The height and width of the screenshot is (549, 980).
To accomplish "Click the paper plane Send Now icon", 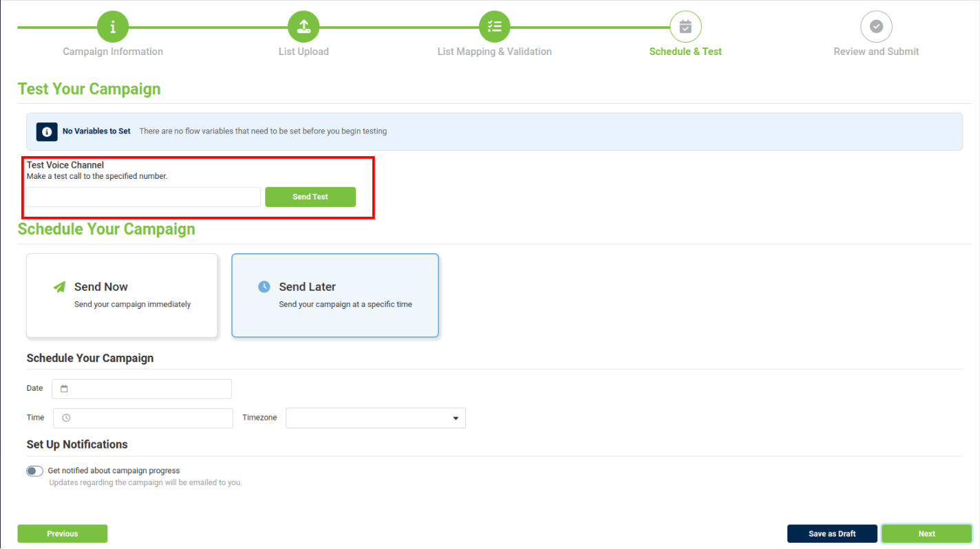I will [60, 287].
